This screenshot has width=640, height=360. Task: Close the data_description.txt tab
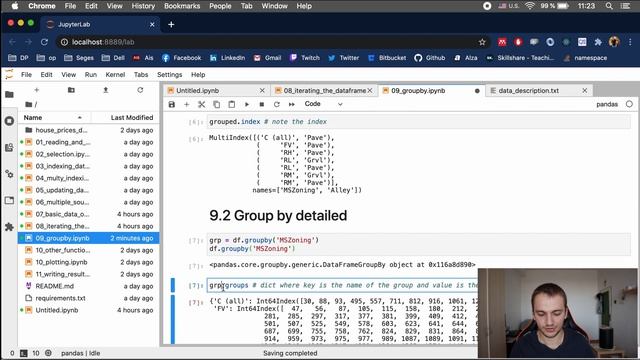click(584, 91)
